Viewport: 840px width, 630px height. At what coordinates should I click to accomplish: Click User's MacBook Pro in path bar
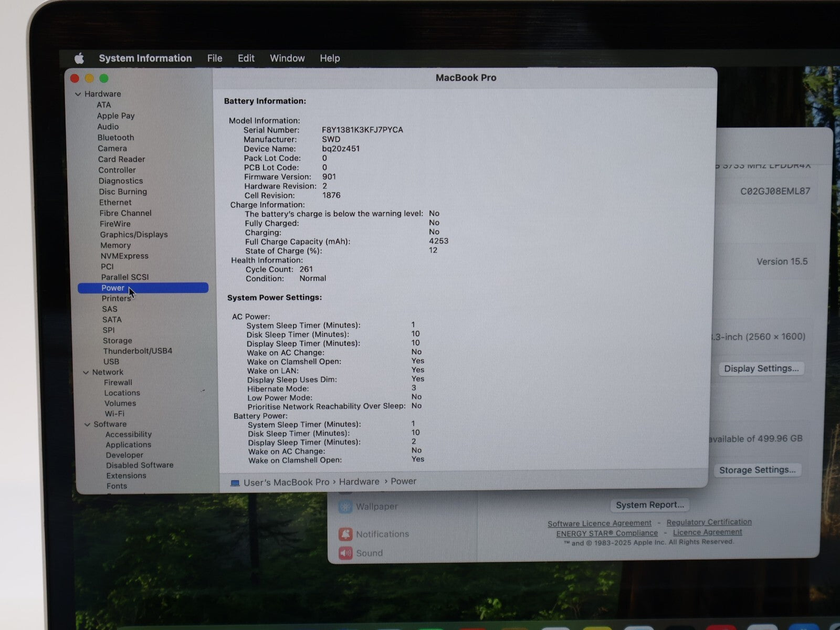[286, 482]
